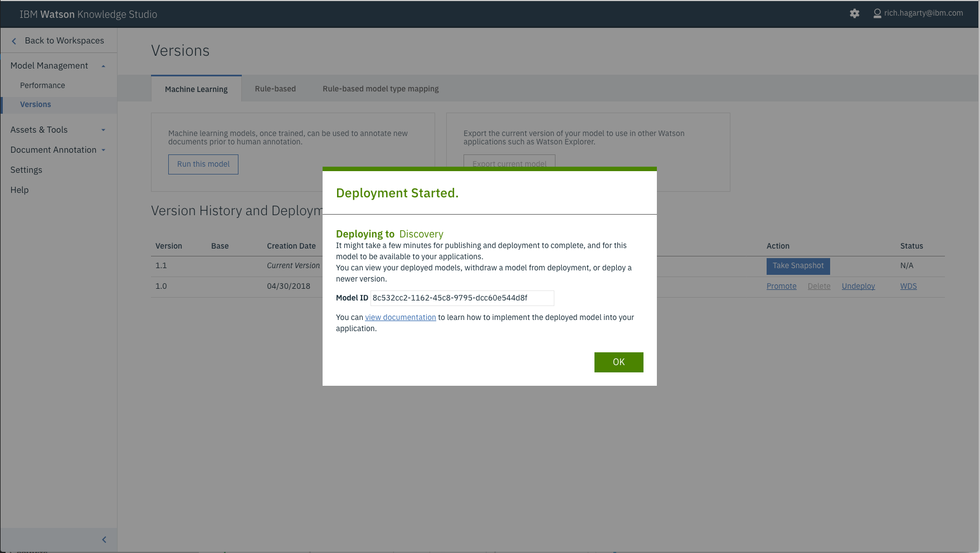This screenshot has width=980, height=553.
Task: Click the user account icon
Action: tap(877, 13)
